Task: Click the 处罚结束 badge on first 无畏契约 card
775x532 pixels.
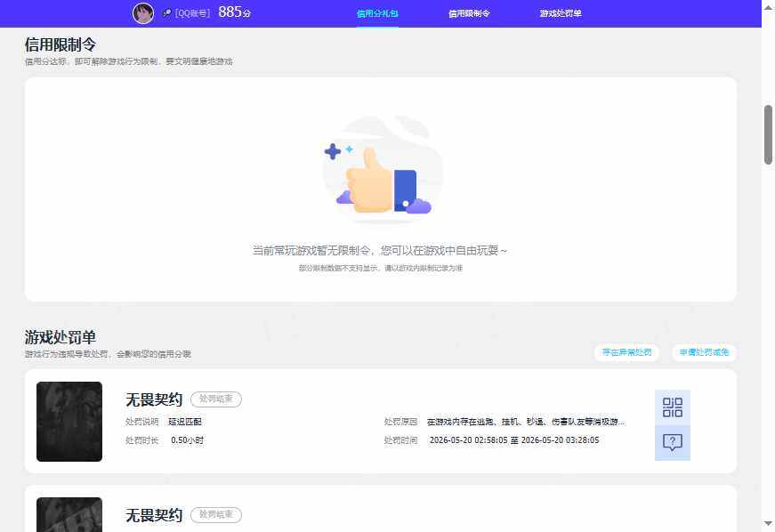Action: (x=216, y=399)
